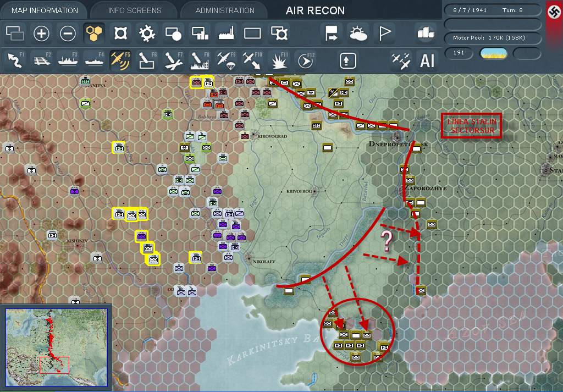This screenshot has height=392, width=563.
Task: Select the F9 air transport parachute icon
Action: (226, 60)
